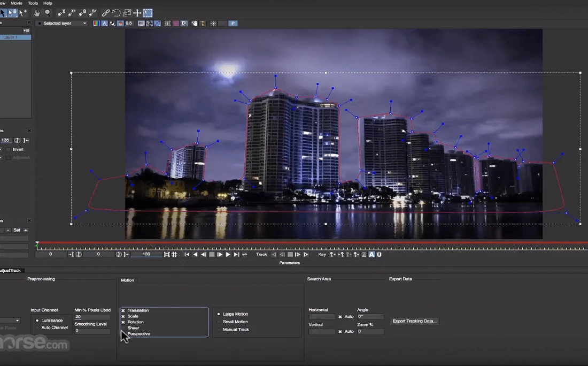This screenshot has width=588, height=366.
Task: Click the sun brightness icon in view bar
Action: tap(213, 24)
